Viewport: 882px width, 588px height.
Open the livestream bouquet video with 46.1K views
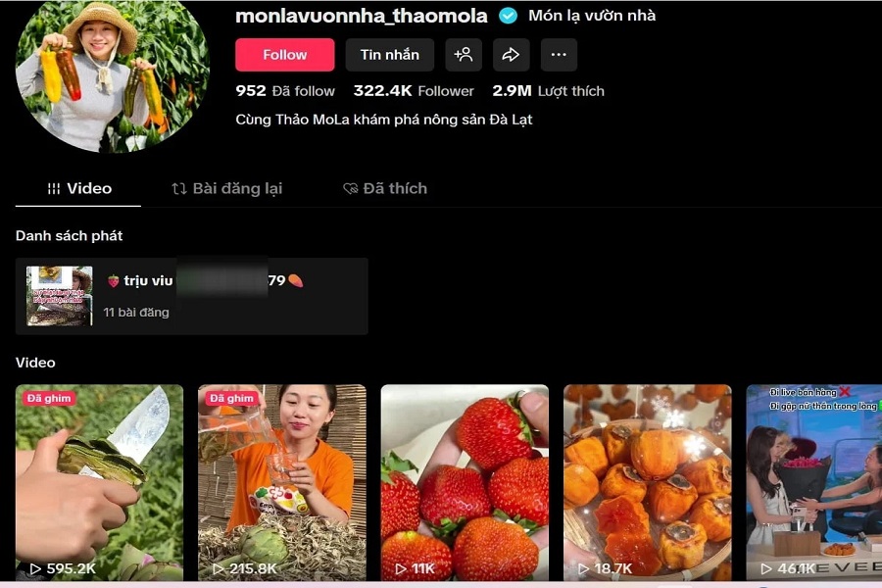click(x=814, y=482)
